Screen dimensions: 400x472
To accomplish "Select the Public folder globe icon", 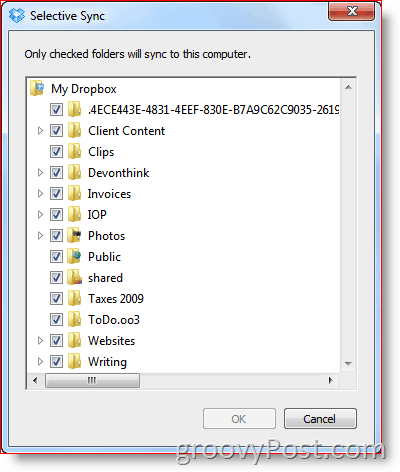I will (74, 257).
